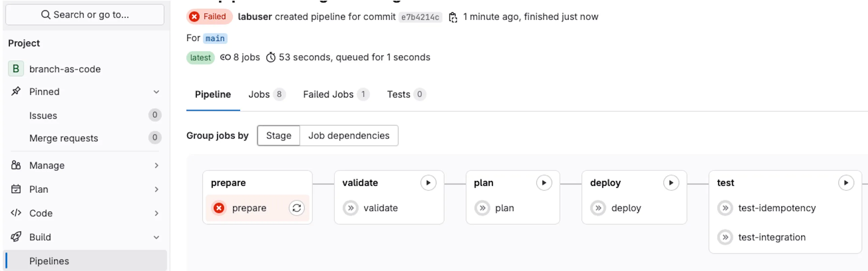This screenshot has height=271, width=868.
Task: Run the deploy stage via its play button
Action: pos(671,183)
